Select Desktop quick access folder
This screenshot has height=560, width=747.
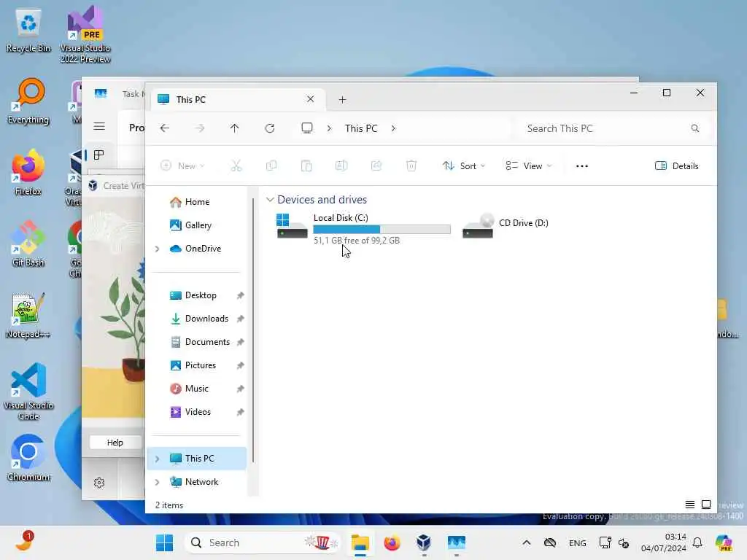tap(201, 295)
